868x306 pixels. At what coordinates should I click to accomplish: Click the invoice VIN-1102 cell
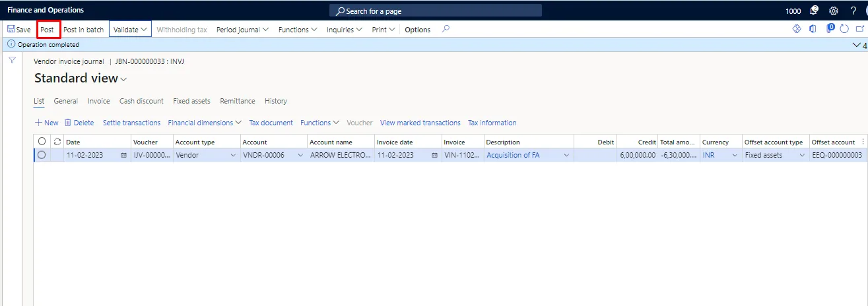463,156
